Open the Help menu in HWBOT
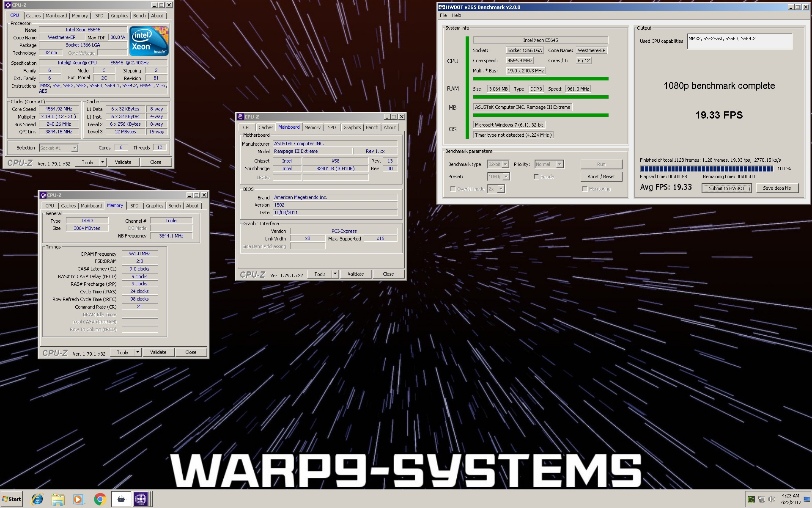This screenshot has height=508, width=812. [x=457, y=15]
